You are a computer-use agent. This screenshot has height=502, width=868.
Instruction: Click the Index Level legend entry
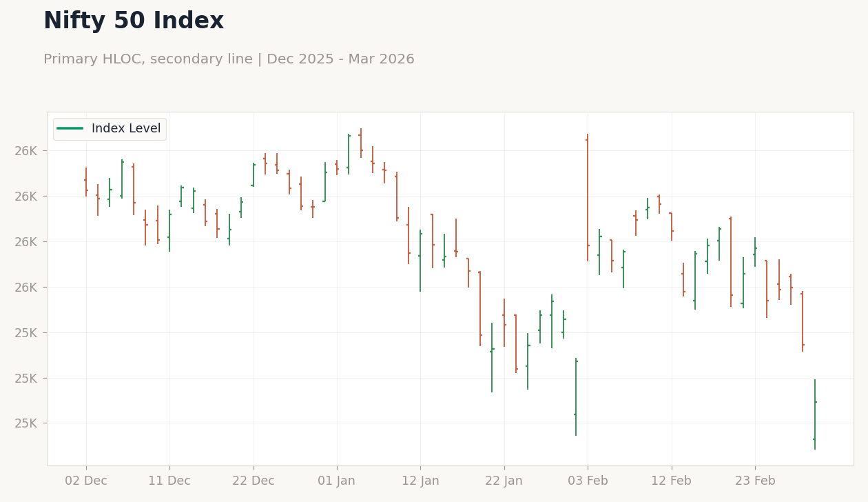110,129
